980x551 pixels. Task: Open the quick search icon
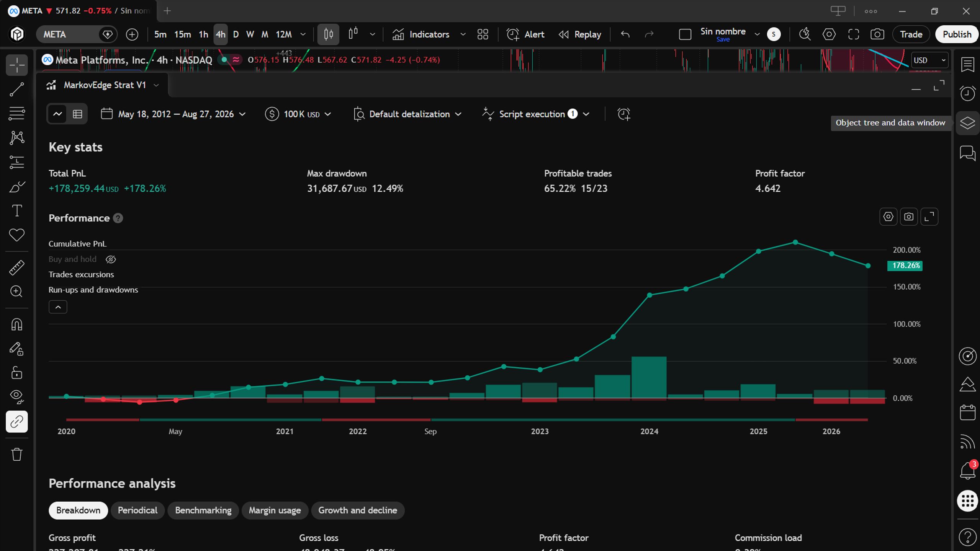click(805, 34)
